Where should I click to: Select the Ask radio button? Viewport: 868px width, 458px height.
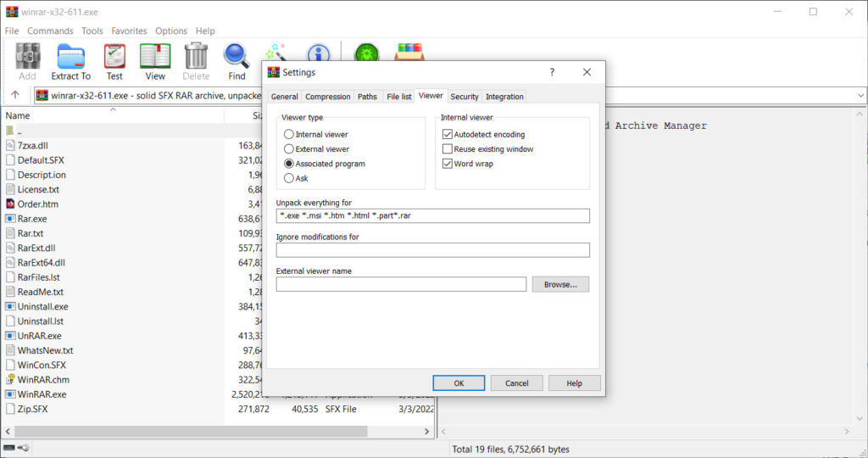point(289,178)
